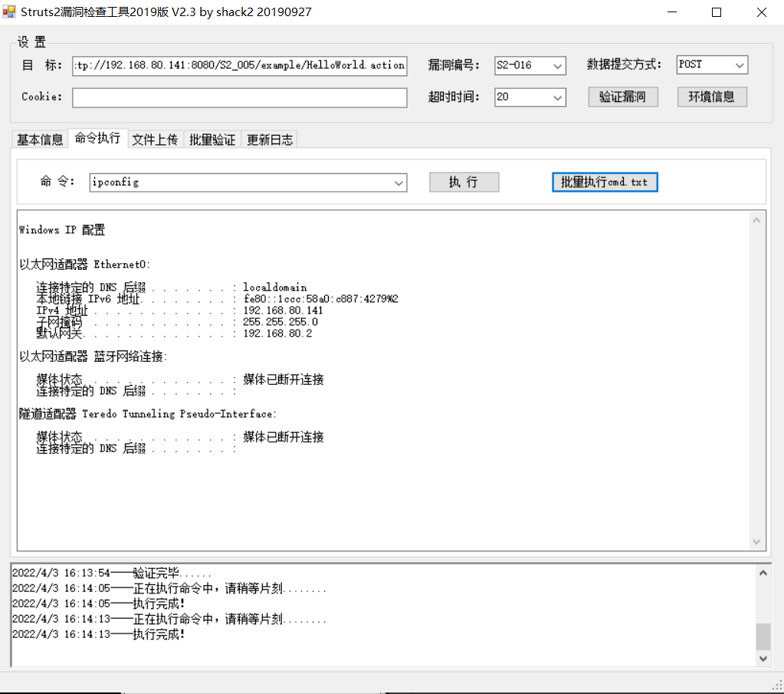Click the target URL input field
The height and width of the screenshot is (694, 784).
[x=240, y=65]
